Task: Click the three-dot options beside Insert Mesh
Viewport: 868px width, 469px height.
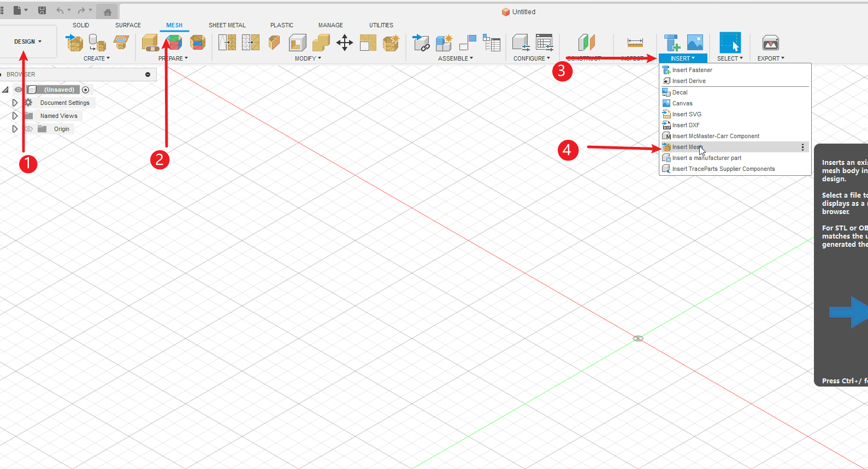Action: click(802, 147)
